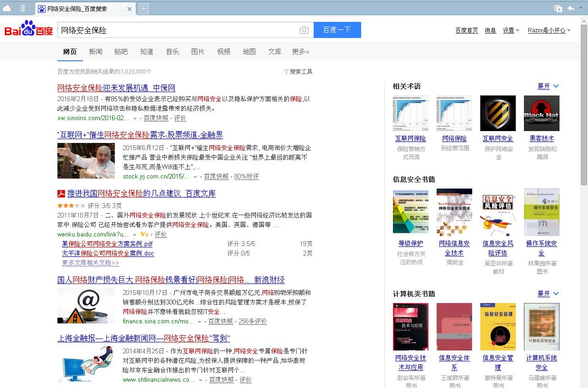
Task: Go to 百度首页 link
Action: pos(467,30)
